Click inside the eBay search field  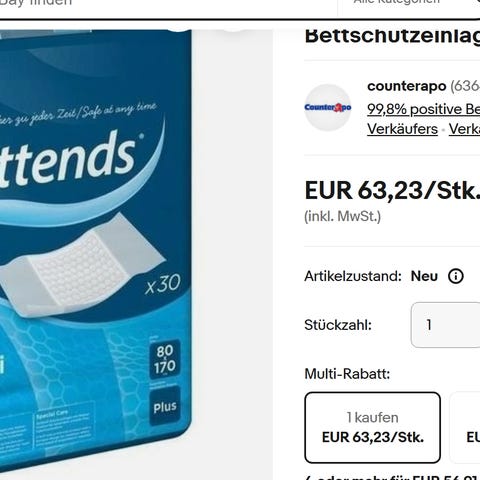point(167,4)
